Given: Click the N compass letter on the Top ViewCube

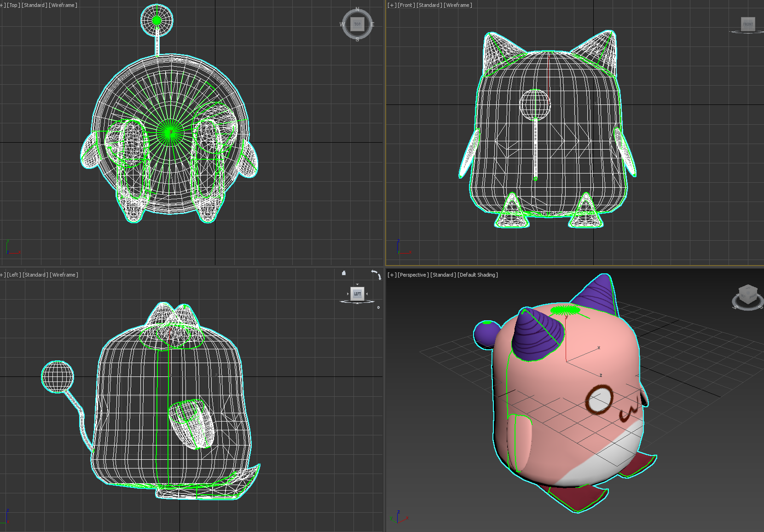Looking at the screenshot, I should [x=357, y=9].
